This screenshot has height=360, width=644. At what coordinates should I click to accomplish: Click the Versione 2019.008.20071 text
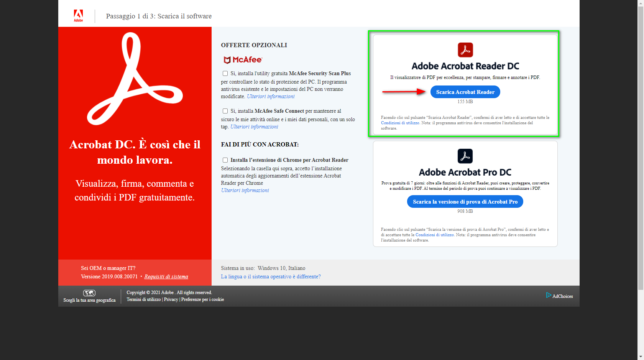109,277
